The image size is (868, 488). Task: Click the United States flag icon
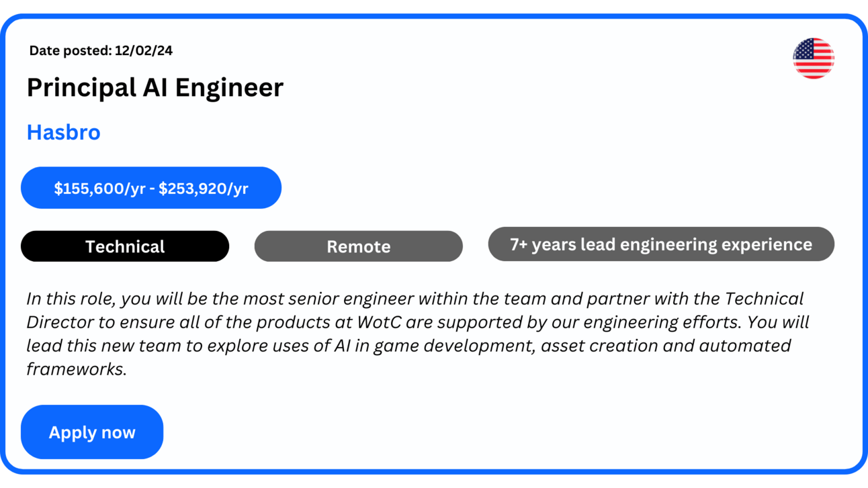click(x=813, y=58)
